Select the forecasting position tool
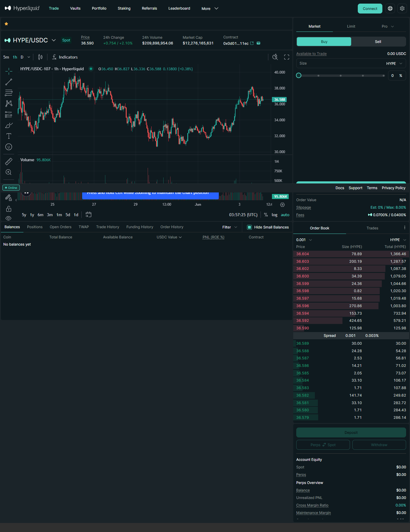410x532 pixels. click(x=9, y=114)
